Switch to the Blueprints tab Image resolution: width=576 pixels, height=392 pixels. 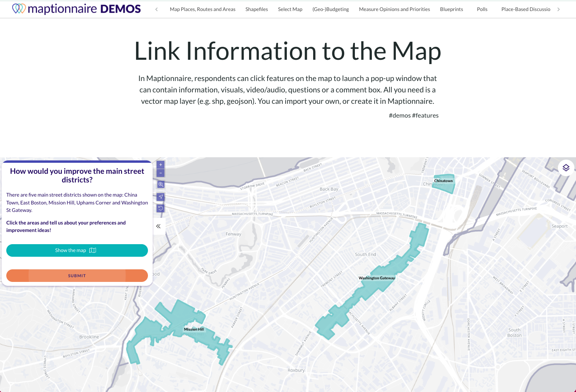(x=451, y=9)
